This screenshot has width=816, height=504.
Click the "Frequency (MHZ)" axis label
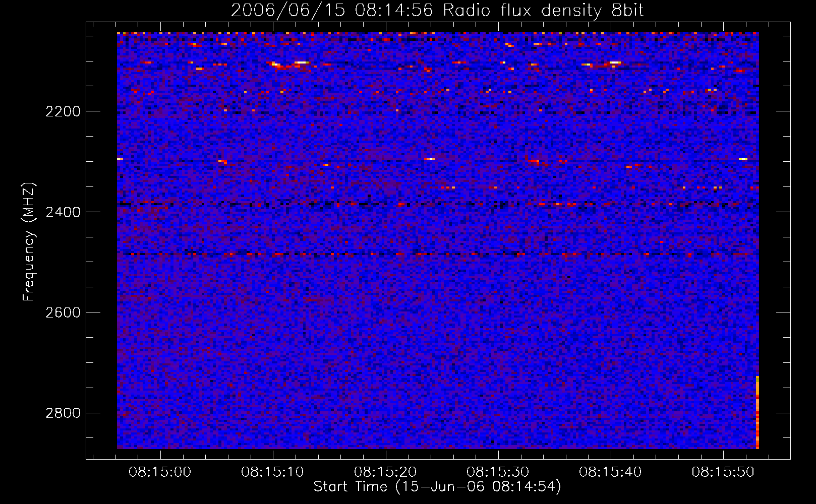(x=29, y=242)
